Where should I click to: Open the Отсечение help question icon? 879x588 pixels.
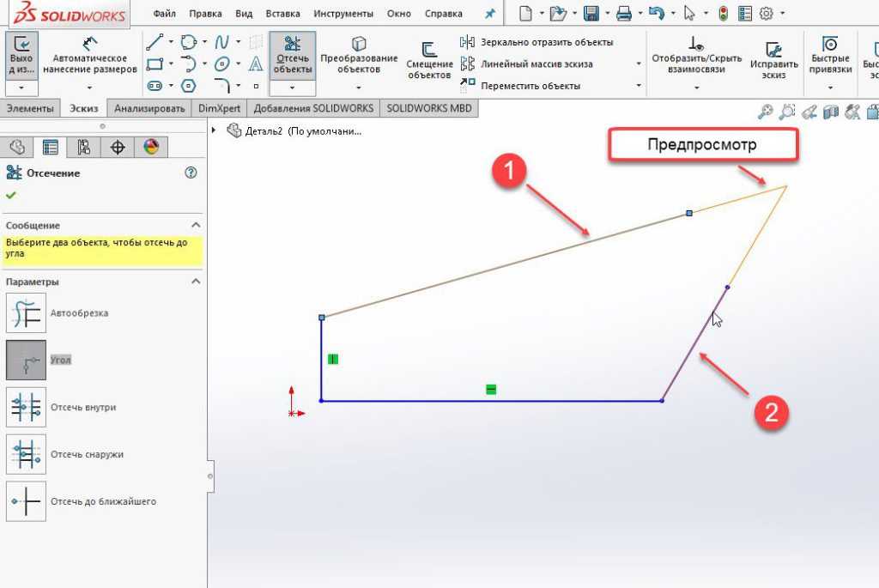pyautogui.click(x=191, y=173)
